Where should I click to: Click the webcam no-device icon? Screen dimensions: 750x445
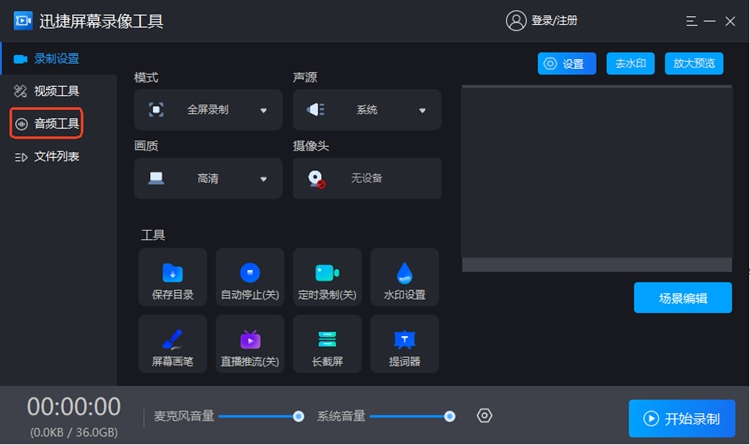coord(316,179)
